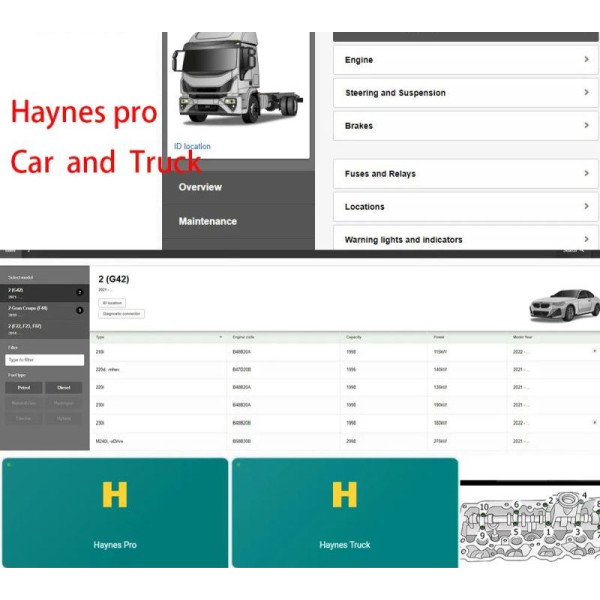Open the Type column sort dropdown arrow
The width and height of the screenshot is (600, 600).
(x=220, y=338)
